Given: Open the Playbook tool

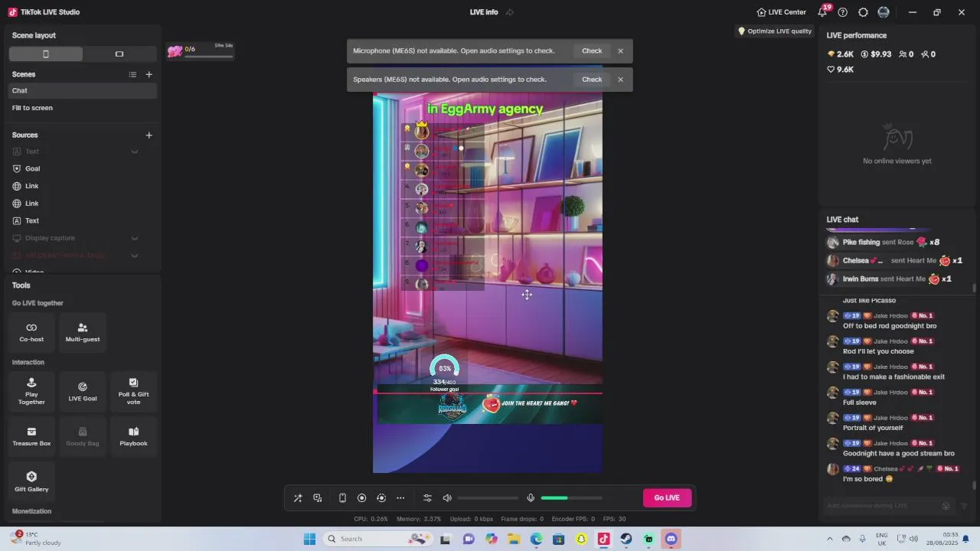Looking at the screenshot, I should pos(133,436).
